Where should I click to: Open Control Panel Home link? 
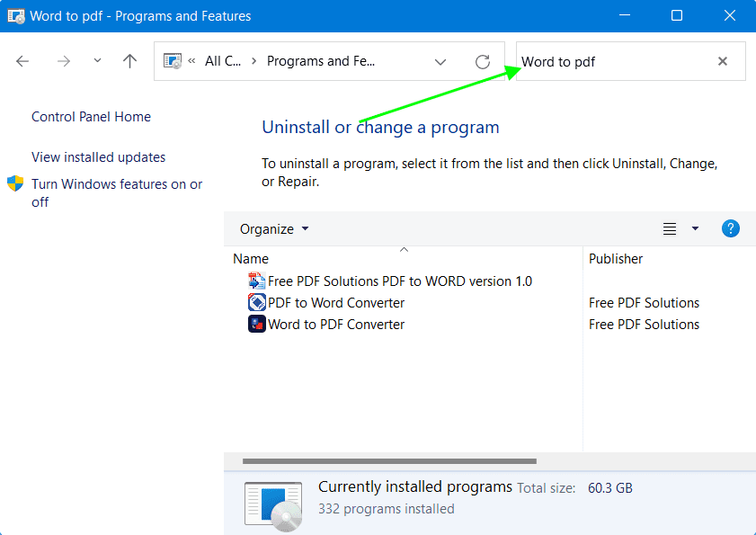[91, 117]
